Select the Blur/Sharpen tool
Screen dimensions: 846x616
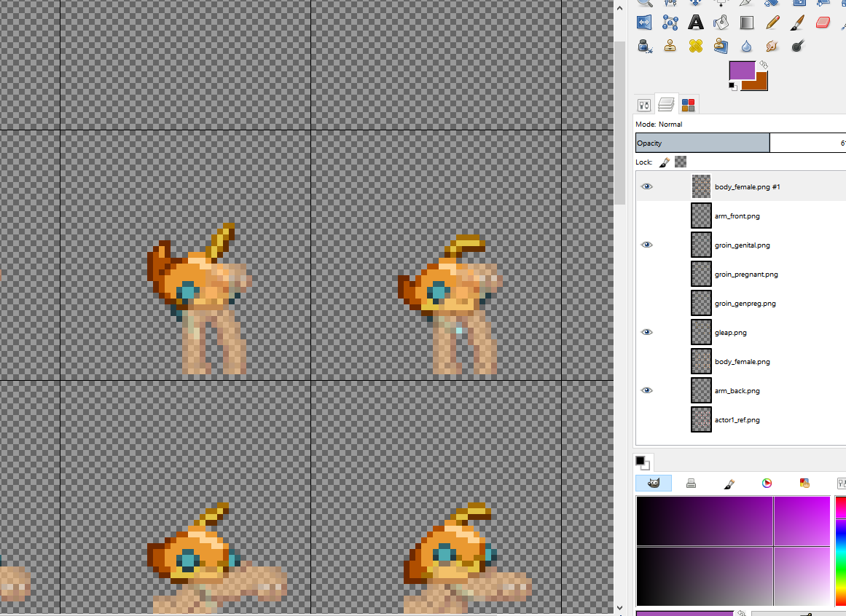[x=747, y=47]
